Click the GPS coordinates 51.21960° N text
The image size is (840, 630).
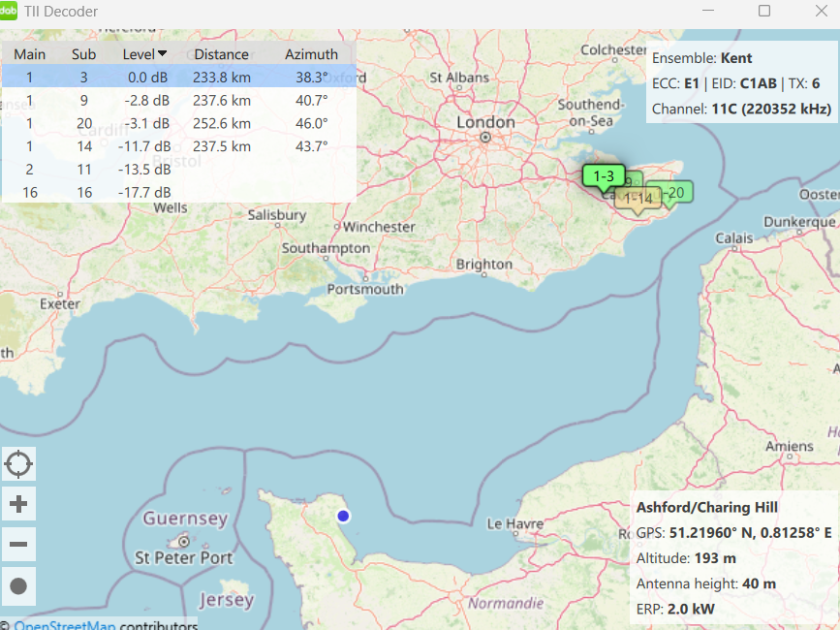click(x=733, y=533)
